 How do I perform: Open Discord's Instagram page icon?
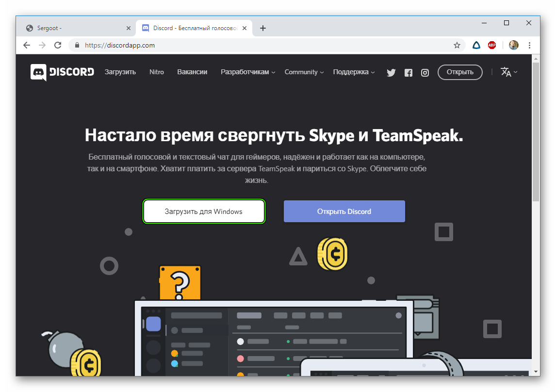425,73
